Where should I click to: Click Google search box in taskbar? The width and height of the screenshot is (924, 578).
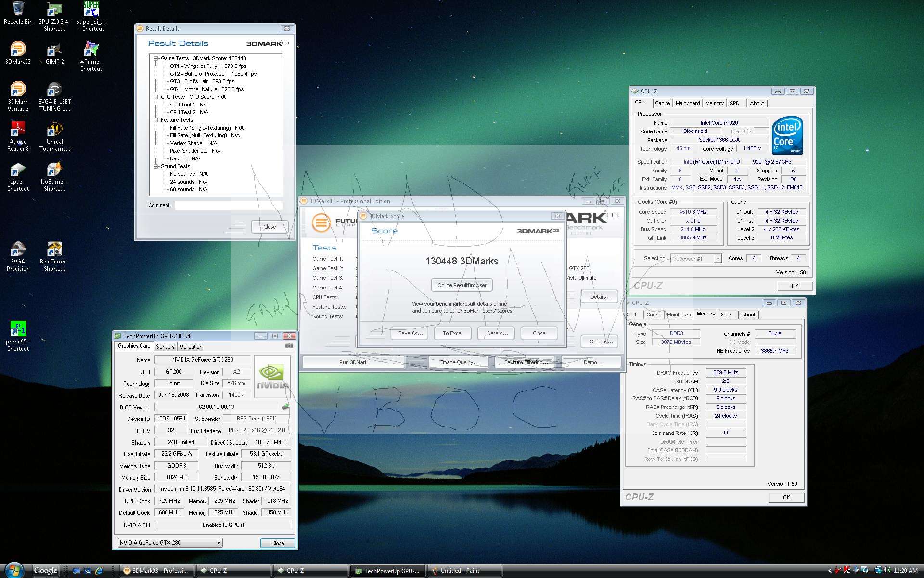click(x=46, y=570)
